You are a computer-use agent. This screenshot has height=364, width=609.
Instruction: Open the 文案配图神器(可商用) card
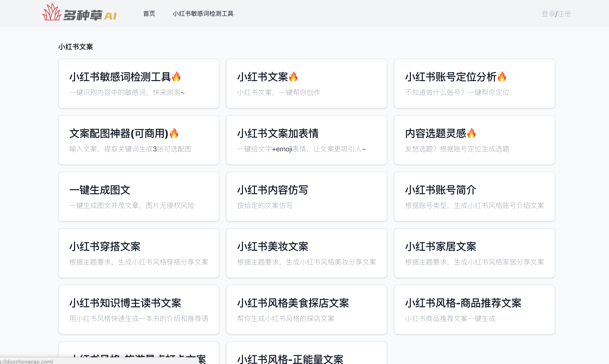click(139, 140)
